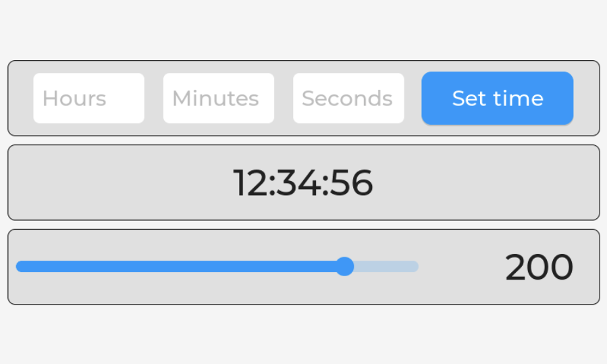
Task: Click blank area left of clock digits
Action: [x=122, y=183]
